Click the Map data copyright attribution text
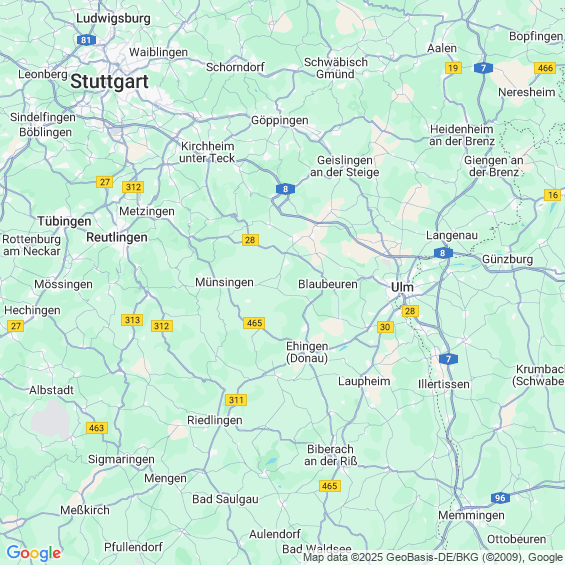The image size is (565, 565). point(433,557)
